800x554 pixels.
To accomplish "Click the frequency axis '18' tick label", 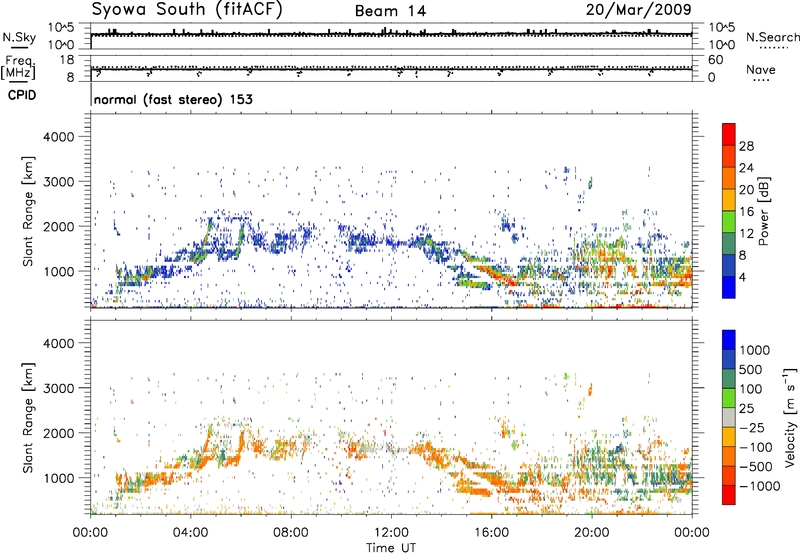I will tap(67, 60).
